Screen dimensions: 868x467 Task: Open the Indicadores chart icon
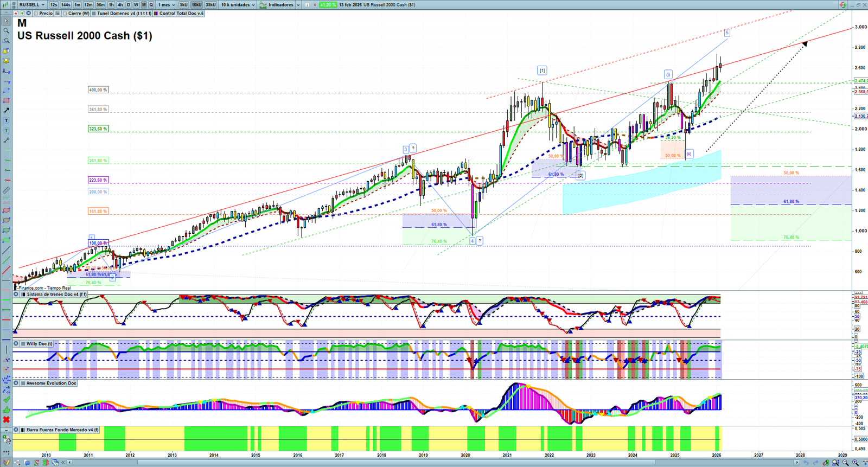click(263, 5)
